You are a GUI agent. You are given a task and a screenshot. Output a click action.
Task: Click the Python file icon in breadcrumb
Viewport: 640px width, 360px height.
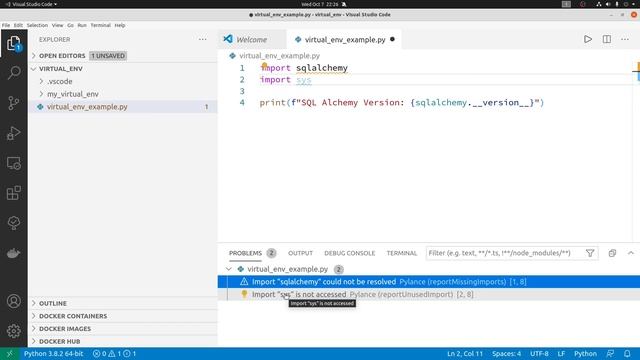(x=232, y=56)
